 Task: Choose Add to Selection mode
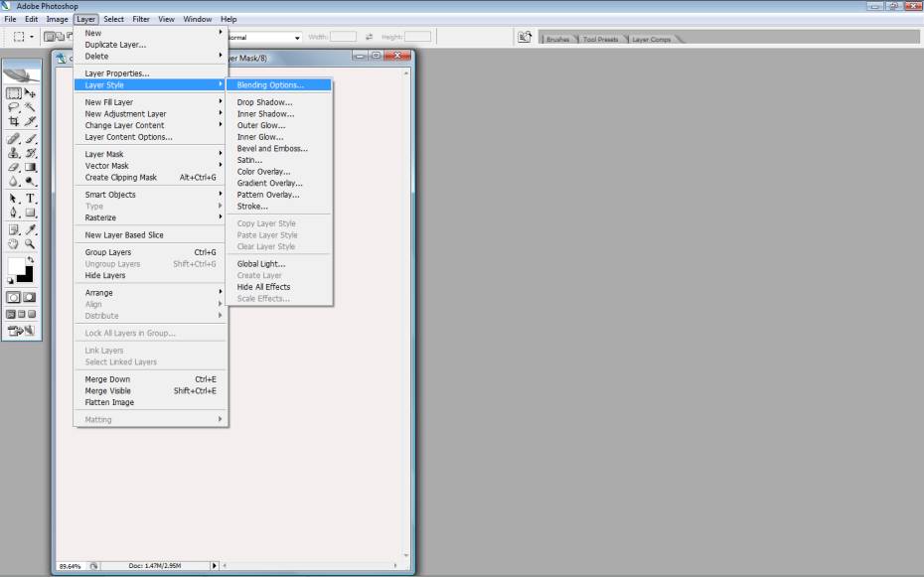pyautogui.click(x=60, y=37)
